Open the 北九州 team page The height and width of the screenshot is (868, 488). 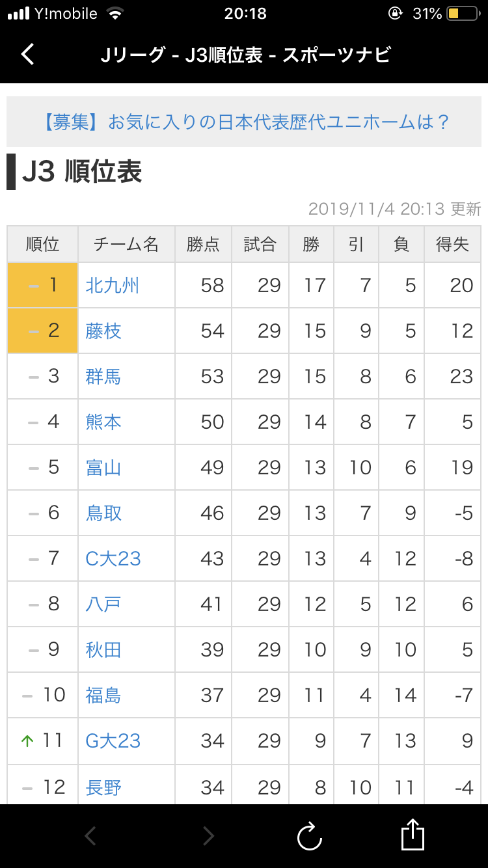coord(113,286)
